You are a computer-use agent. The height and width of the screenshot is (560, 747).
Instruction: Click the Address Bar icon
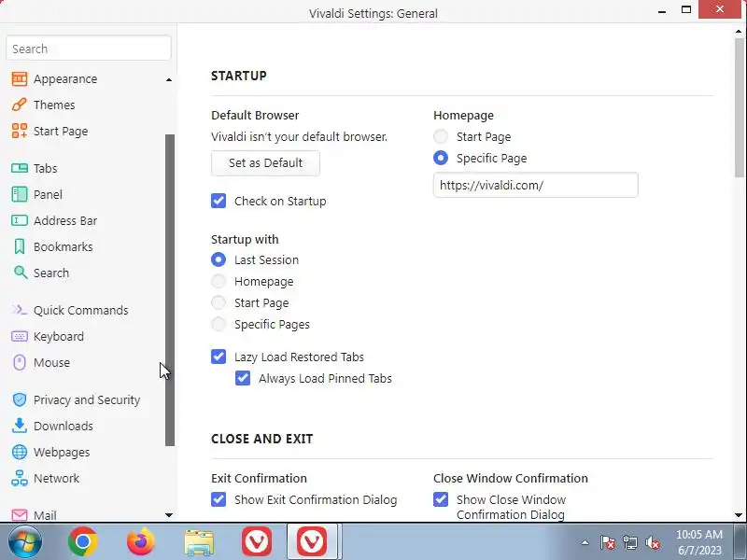(19, 220)
